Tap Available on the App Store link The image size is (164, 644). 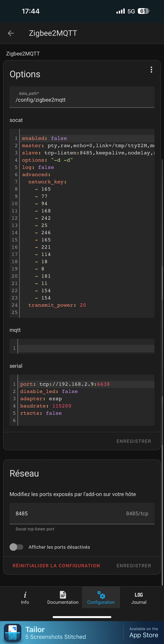pos(144,633)
